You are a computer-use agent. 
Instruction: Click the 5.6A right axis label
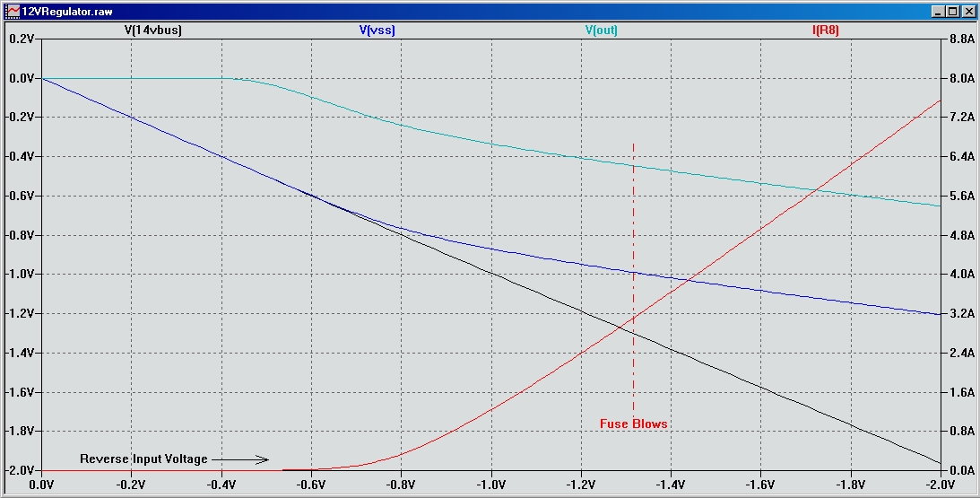pyautogui.click(x=961, y=196)
